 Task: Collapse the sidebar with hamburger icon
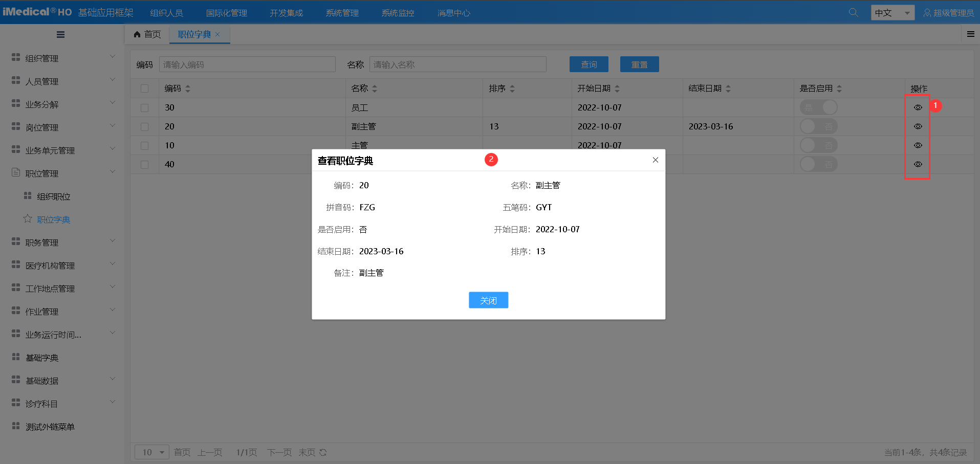tap(60, 34)
